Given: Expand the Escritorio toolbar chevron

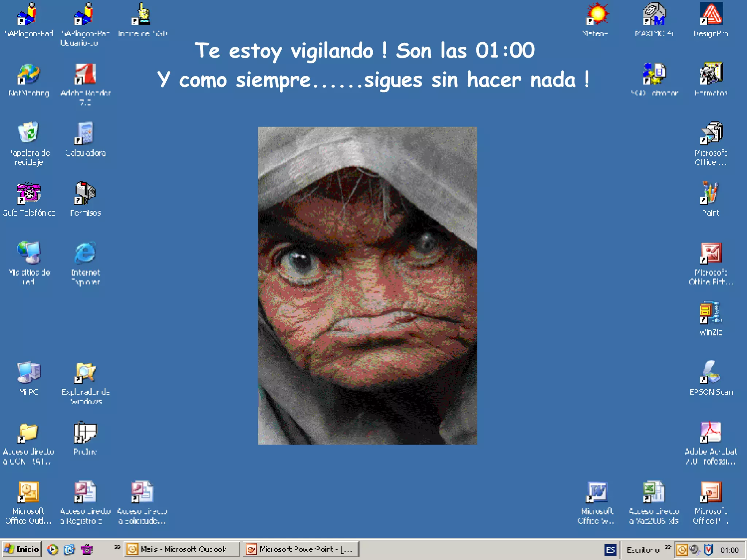Looking at the screenshot, I should tap(668, 547).
